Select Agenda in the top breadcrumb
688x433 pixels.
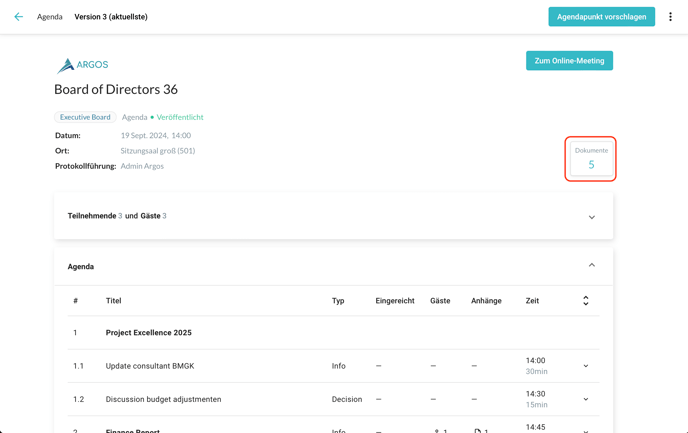tap(50, 17)
